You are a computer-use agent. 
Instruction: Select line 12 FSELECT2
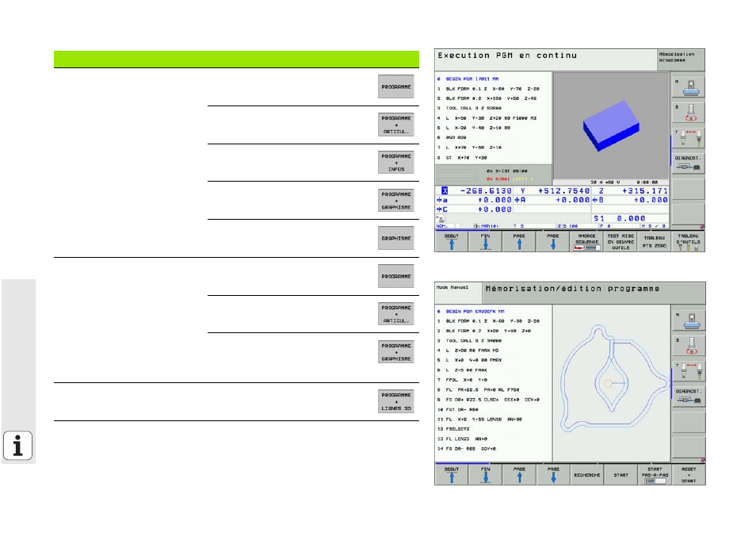[x=453, y=429]
